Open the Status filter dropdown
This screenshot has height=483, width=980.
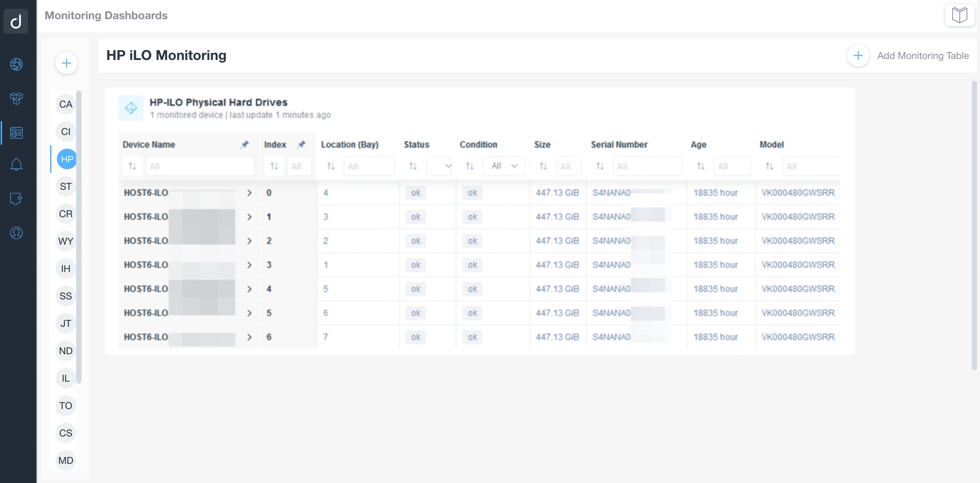point(439,166)
